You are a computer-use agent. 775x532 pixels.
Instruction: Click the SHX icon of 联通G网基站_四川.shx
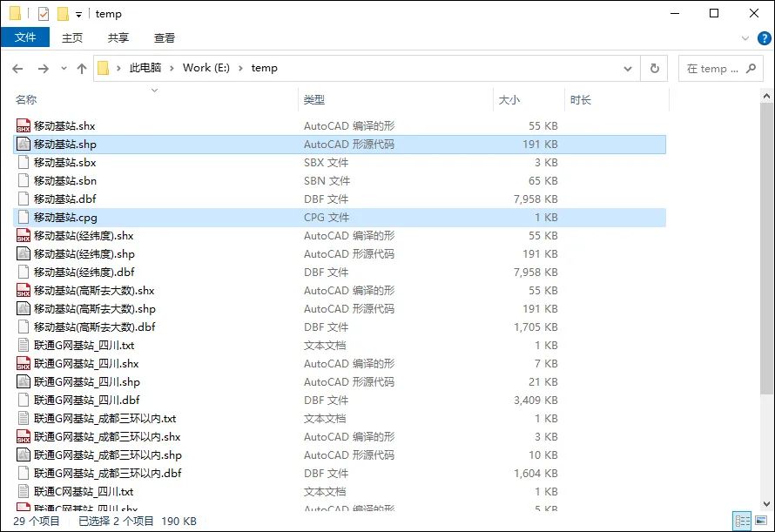click(x=24, y=363)
